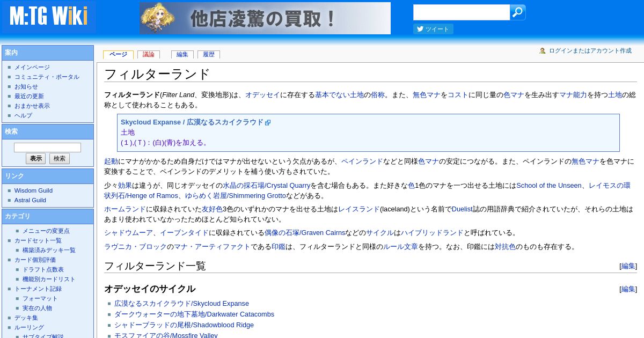The image size is (644, 338).
Task: Click レイスランド link
Action: point(359,209)
